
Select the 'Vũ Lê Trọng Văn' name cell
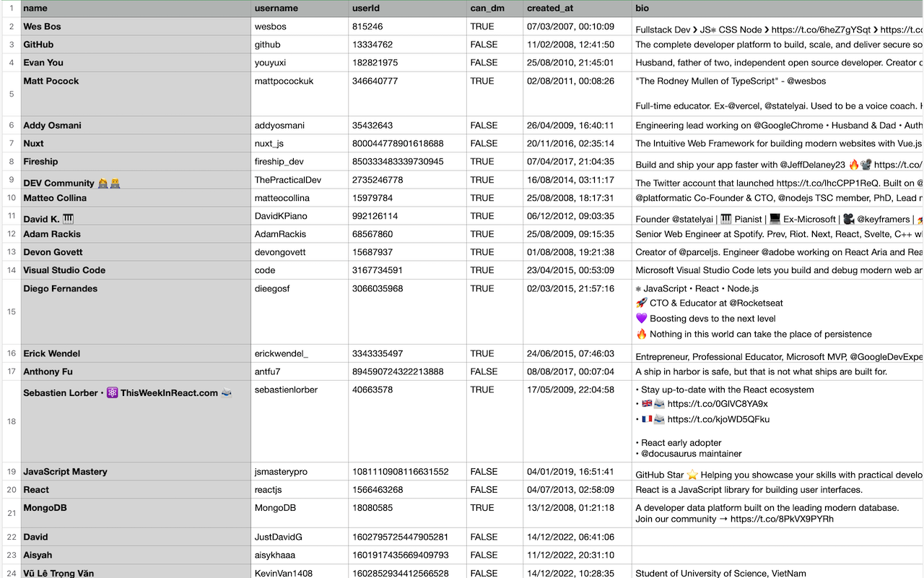coord(136,571)
